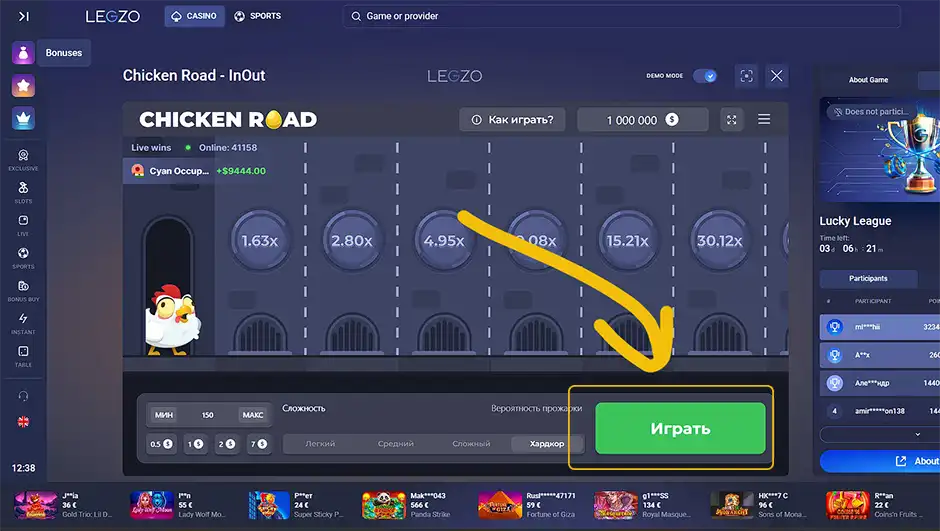Open the 'Как играть?' help button
The image size is (940, 531).
click(513, 120)
